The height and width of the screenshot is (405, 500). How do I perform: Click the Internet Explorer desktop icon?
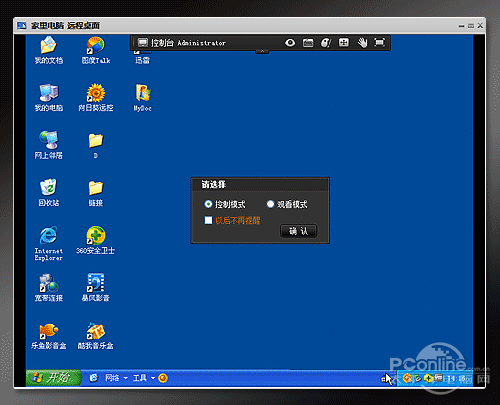(49, 244)
